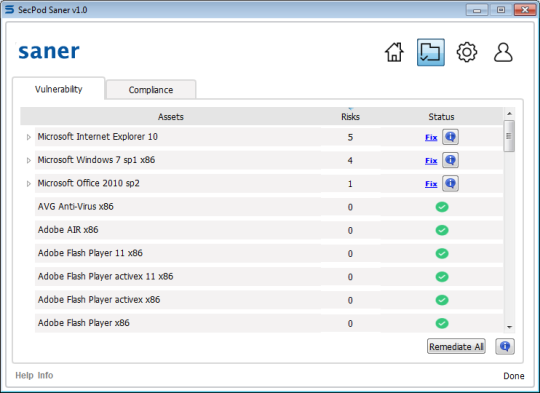Open the Home dashboard icon
The height and width of the screenshot is (393, 540).
(x=394, y=52)
